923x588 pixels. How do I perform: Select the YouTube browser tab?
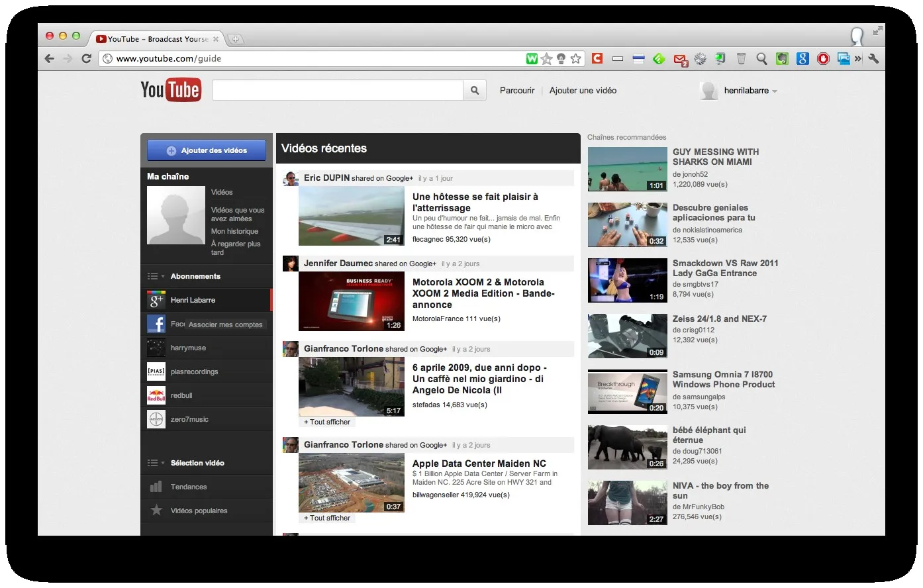tap(158, 39)
